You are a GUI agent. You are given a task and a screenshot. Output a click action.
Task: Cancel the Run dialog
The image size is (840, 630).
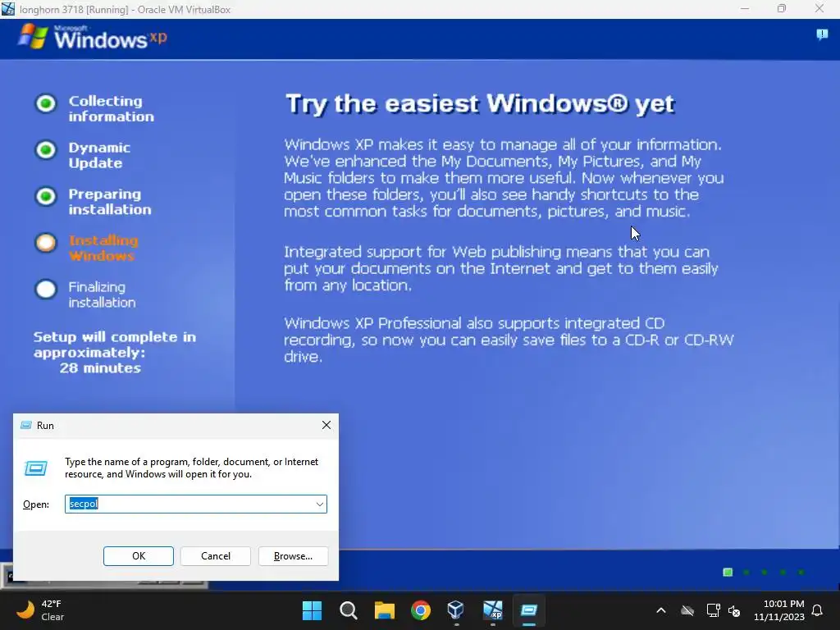216,556
